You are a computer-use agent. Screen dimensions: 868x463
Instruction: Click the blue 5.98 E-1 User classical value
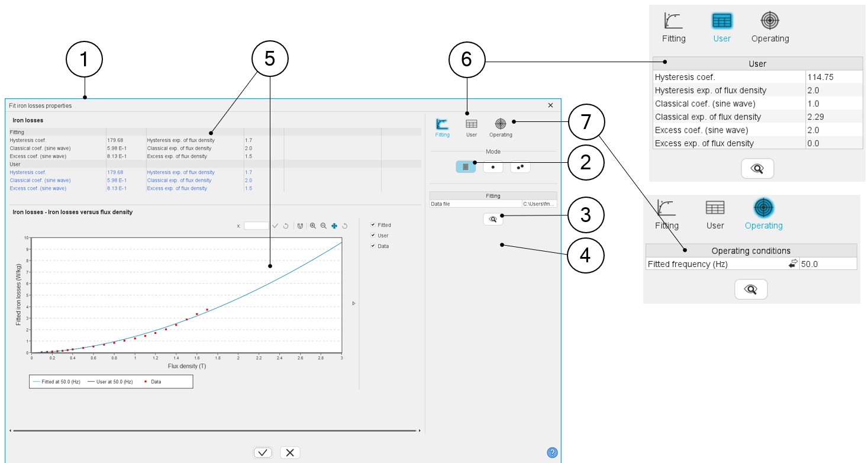coord(117,180)
